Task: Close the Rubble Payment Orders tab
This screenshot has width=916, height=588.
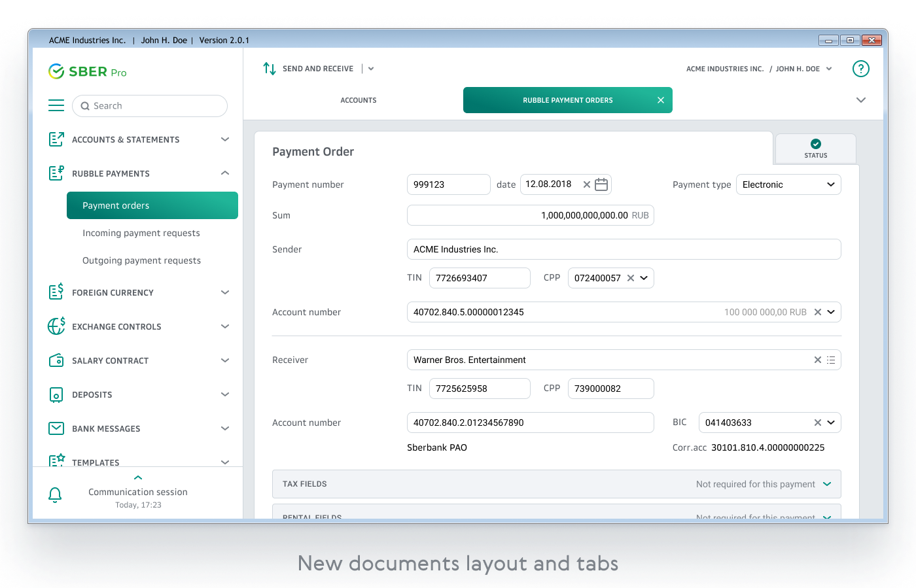Action: coord(661,100)
